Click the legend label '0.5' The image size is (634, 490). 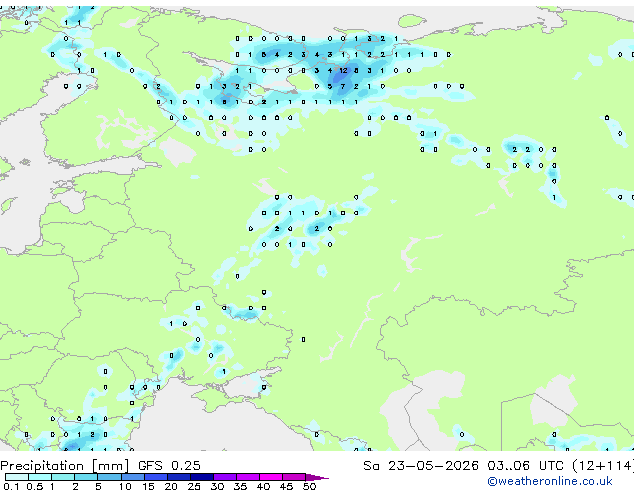pos(34,486)
